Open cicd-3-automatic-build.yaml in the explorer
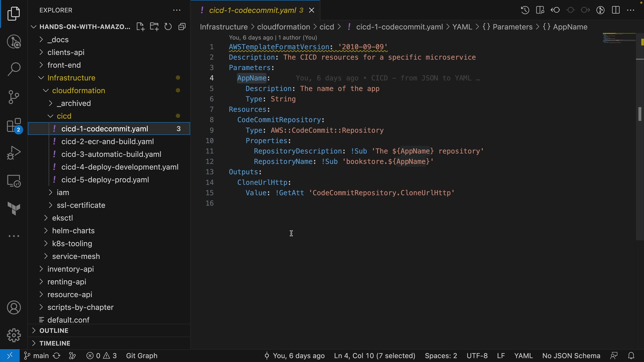The width and height of the screenshot is (644, 362). click(x=111, y=154)
